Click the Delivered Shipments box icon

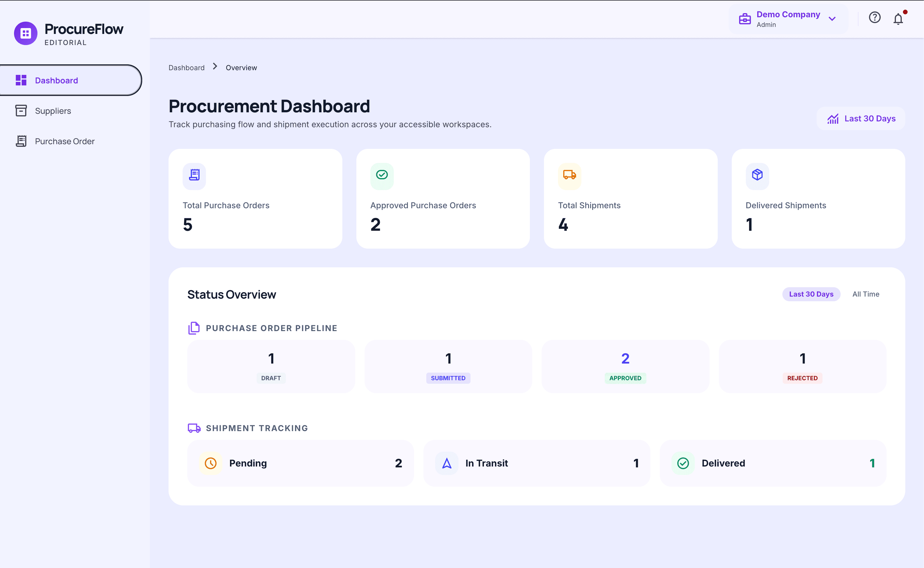757,175
